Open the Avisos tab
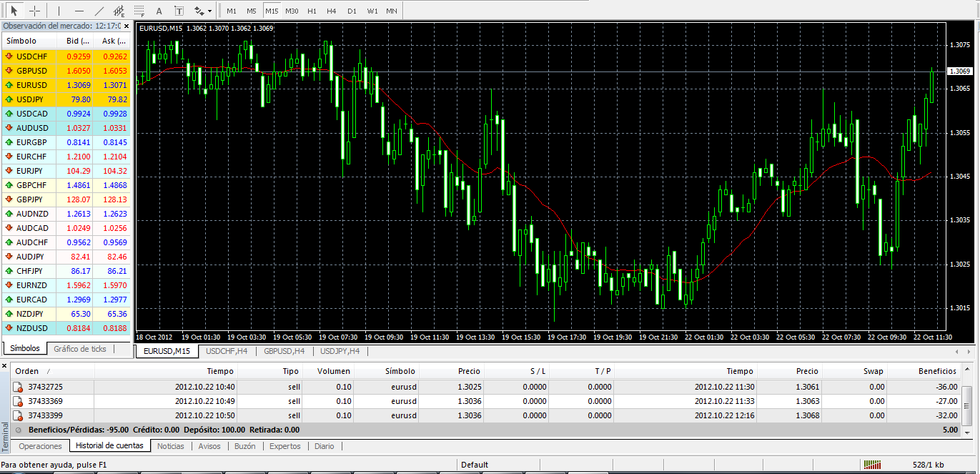Screen dimensions: 980x474 [209, 446]
